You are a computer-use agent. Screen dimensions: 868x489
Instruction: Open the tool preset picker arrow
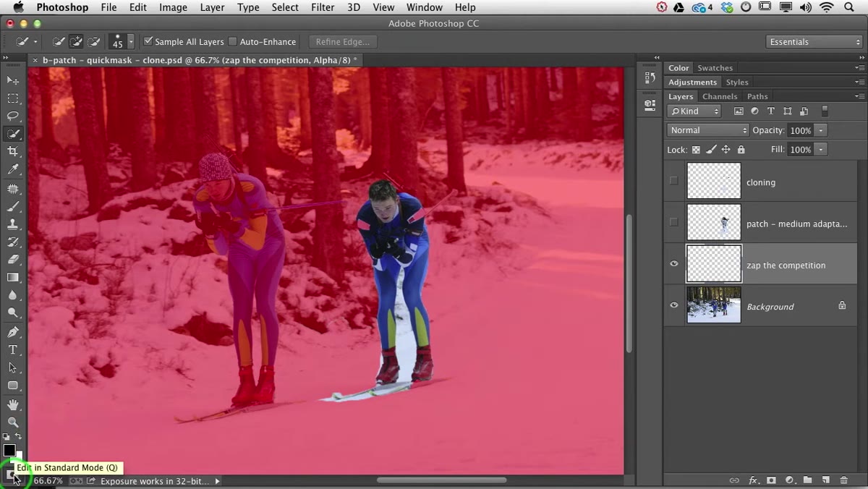[35, 42]
